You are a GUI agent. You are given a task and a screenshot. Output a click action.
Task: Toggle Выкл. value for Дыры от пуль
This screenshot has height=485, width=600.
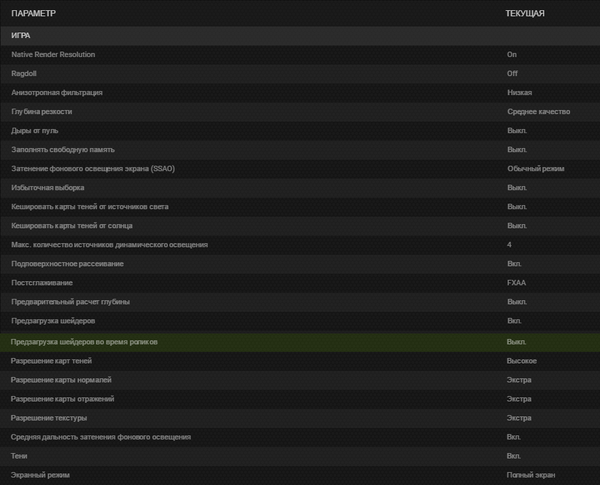point(517,130)
